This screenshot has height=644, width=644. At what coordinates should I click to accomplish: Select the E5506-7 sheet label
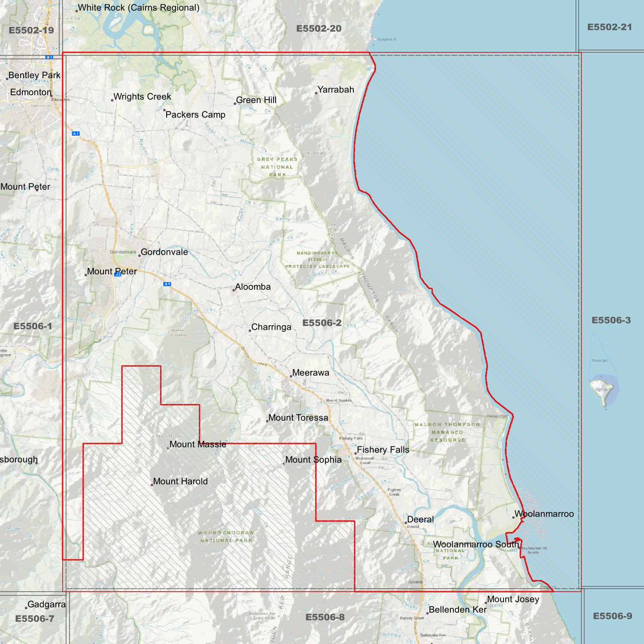pos(35,619)
